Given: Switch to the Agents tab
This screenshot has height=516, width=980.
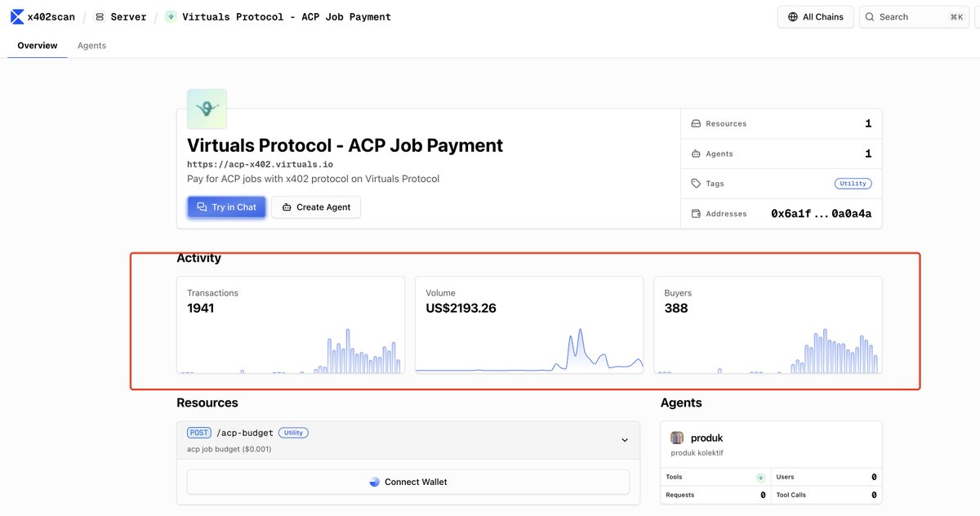Looking at the screenshot, I should pos(91,45).
